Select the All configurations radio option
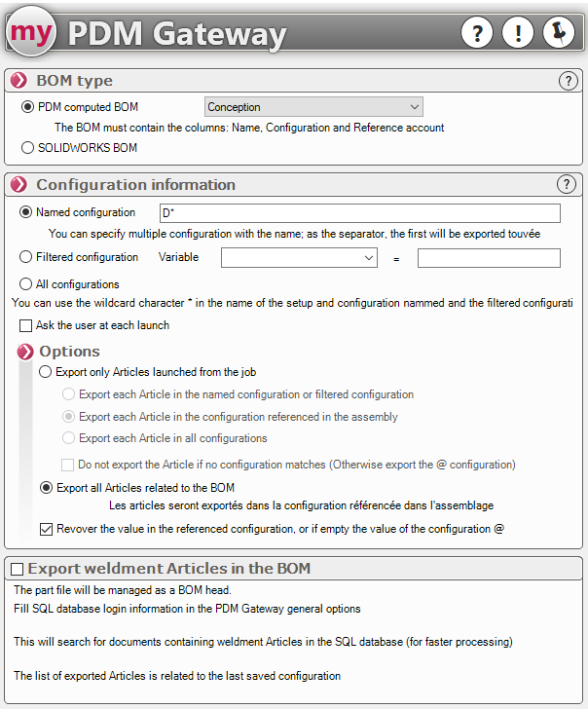 click(27, 284)
